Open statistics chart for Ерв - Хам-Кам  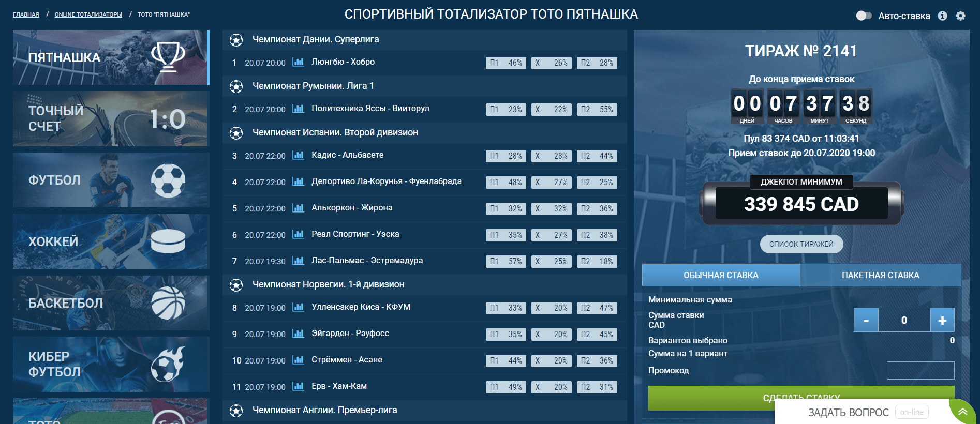coord(298,386)
